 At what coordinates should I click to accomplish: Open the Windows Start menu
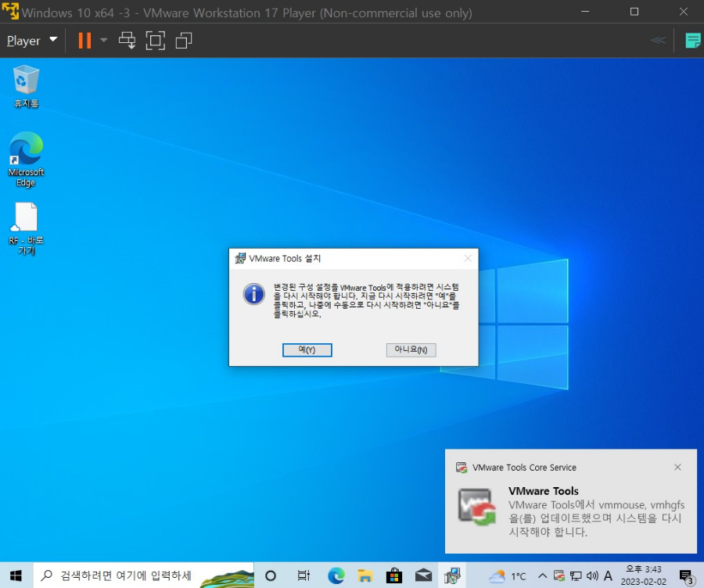click(x=16, y=575)
